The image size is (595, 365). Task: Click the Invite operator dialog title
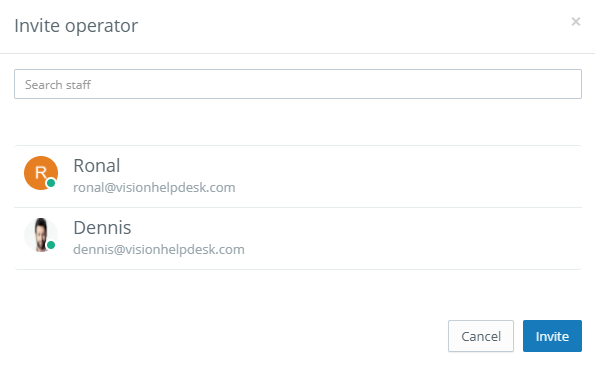point(76,26)
